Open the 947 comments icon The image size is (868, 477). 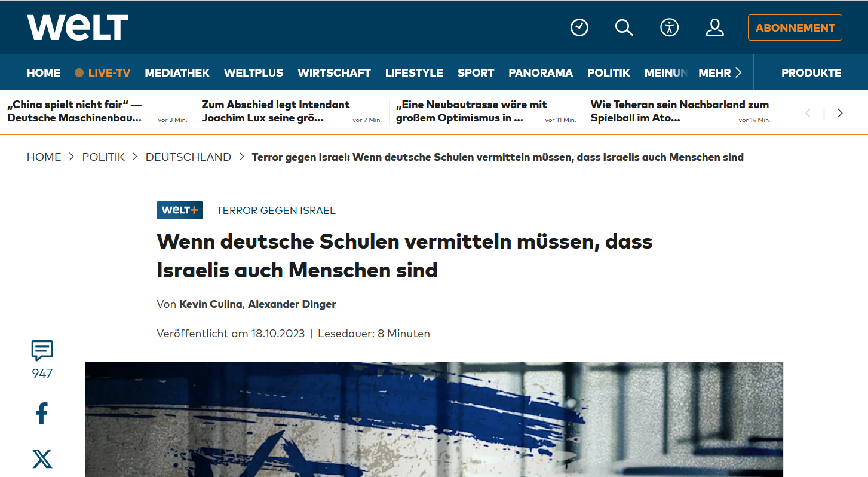coord(42,360)
